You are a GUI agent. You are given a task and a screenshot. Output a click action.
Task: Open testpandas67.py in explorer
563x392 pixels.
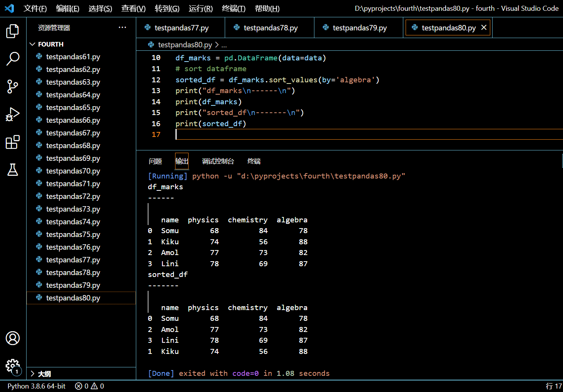81,133
